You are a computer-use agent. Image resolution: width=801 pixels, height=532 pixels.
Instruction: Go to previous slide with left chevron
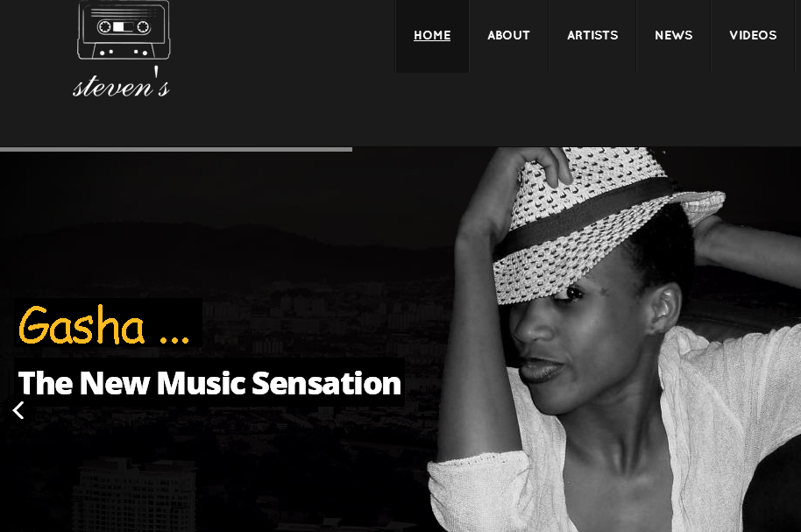[x=18, y=410]
